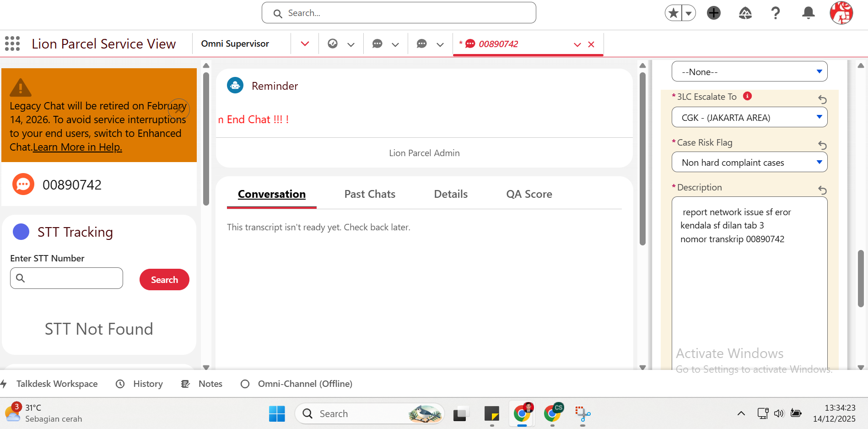Open the dashboard gauge workspace tab
The image size is (868, 429).
333,43
